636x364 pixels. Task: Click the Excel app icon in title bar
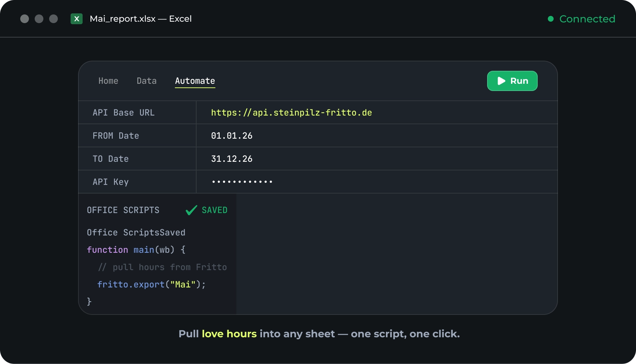click(x=77, y=19)
